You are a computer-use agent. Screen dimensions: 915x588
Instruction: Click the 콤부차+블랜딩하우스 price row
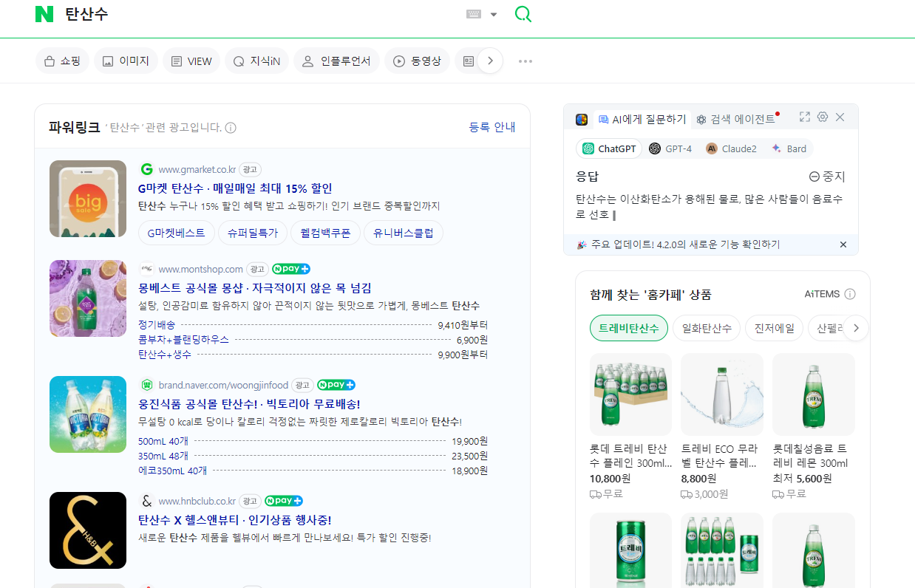[313, 340]
